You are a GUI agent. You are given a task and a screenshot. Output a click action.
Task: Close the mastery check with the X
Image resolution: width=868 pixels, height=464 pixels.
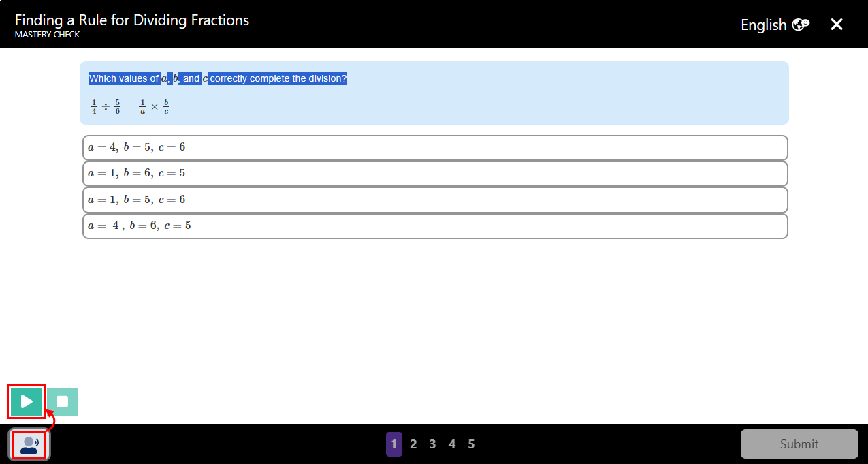(x=837, y=24)
